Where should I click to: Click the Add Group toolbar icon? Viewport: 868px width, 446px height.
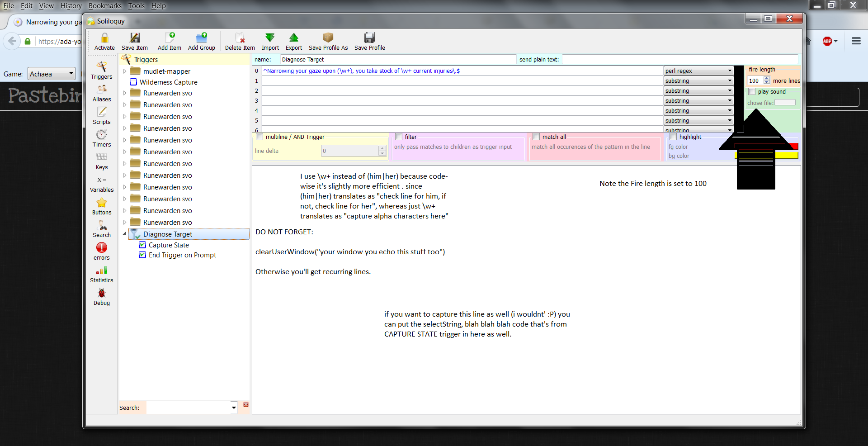(202, 38)
